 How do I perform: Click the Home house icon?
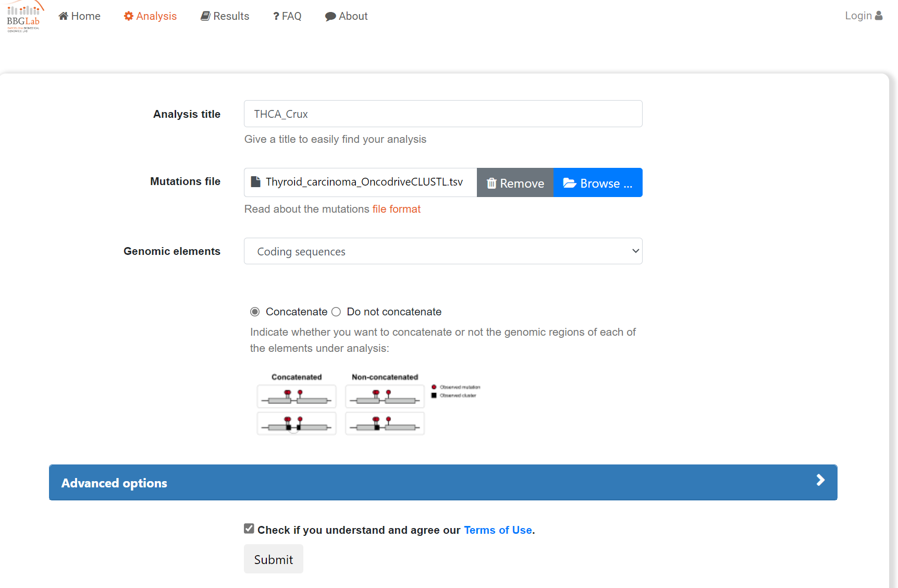click(64, 16)
